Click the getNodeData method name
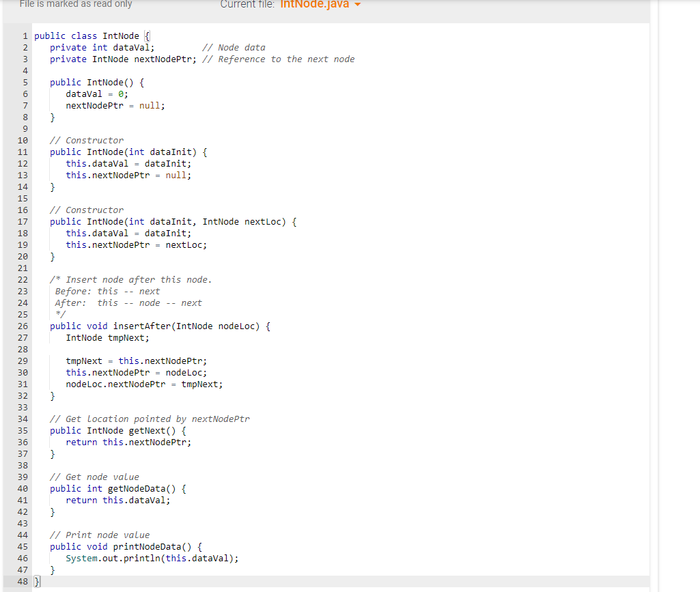Screen dimensions: 700x592 click(x=137, y=488)
